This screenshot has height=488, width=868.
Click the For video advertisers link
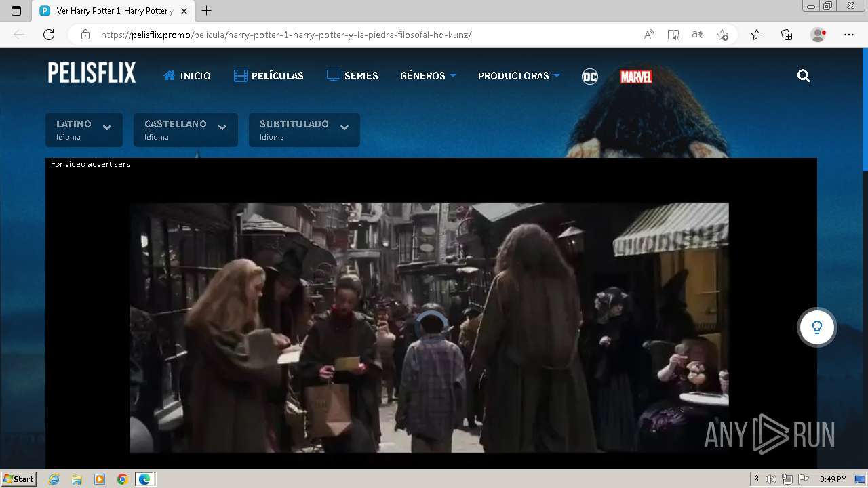[x=90, y=164]
